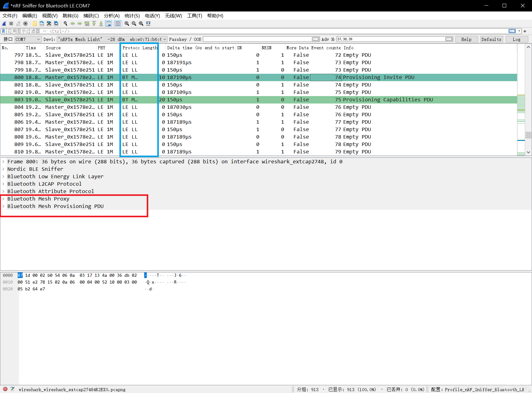Click the Profile_nRF_Sniffer_Bluetooth_LE status entry
The width and height of the screenshot is (532, 393).
click(478, 389)
